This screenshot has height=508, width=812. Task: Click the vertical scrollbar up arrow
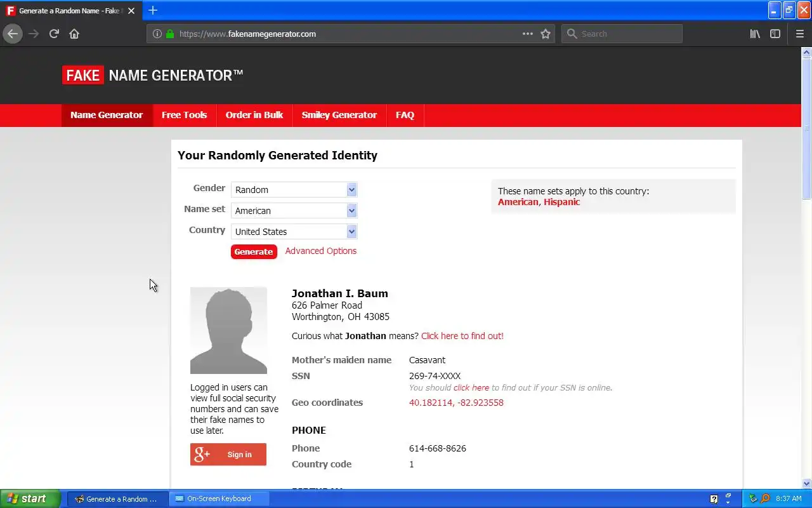pos(807,52)
